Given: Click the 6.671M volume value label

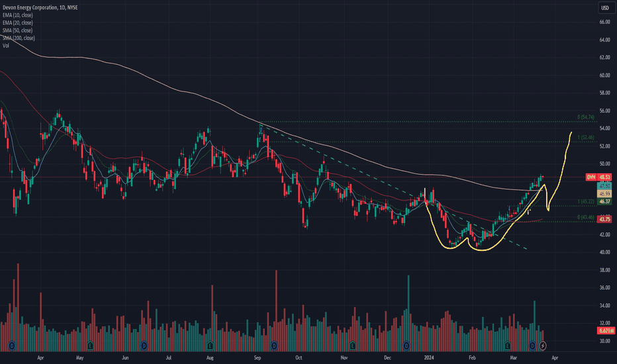Looking at the screenshot, I should point(606,330).
